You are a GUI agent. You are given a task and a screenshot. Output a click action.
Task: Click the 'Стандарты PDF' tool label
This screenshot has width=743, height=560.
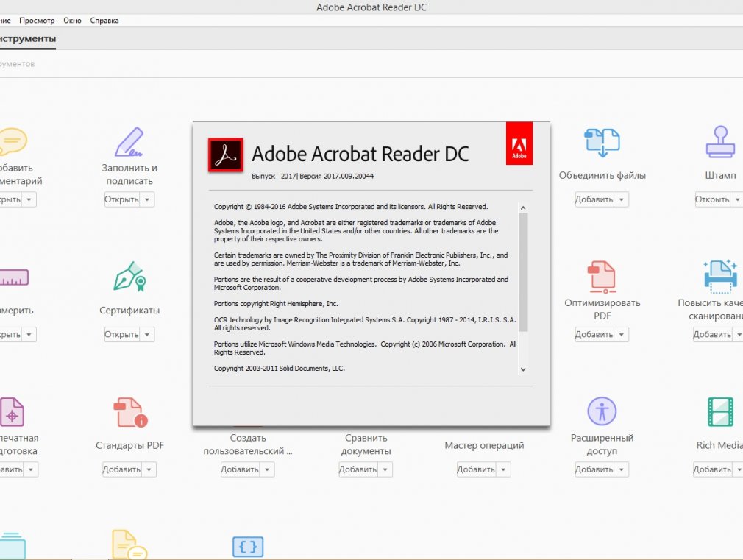[x=129, y=446]
